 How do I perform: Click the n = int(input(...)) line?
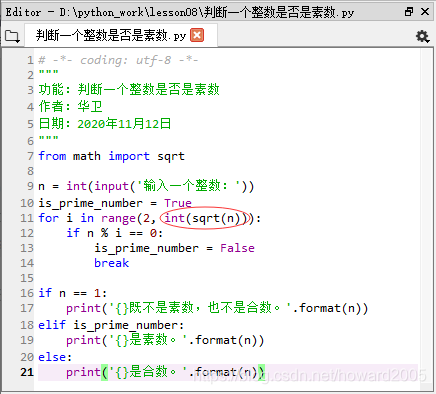pyautogui.click(x=146, y=186)
